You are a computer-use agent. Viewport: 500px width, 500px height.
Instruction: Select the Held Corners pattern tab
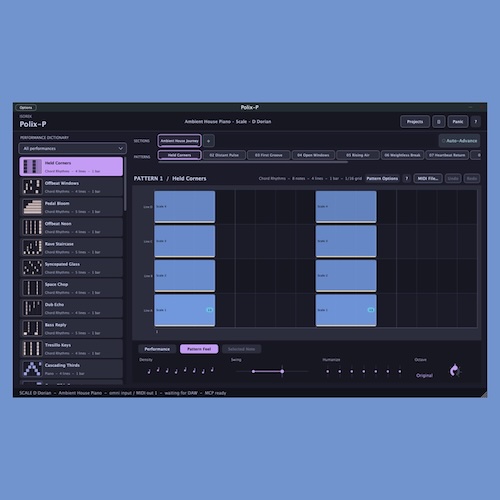tap(179, 155)
